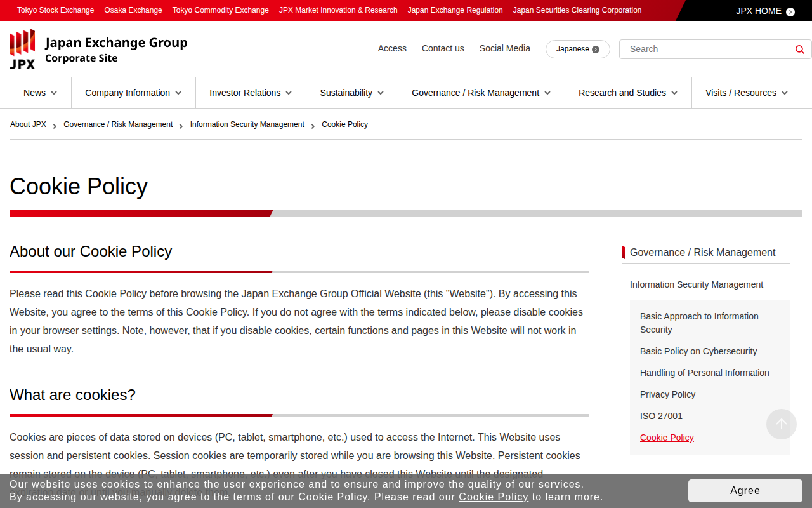Expand the Research and Studies chevron
Image resolution: width=812 pixels, height=508 pixels.
tap(674, 93)
